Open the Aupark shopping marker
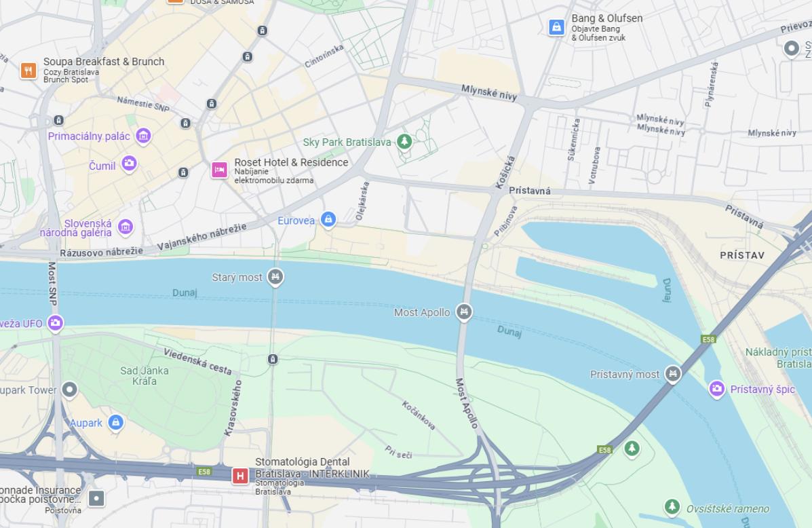 click(x=115, y=423)
